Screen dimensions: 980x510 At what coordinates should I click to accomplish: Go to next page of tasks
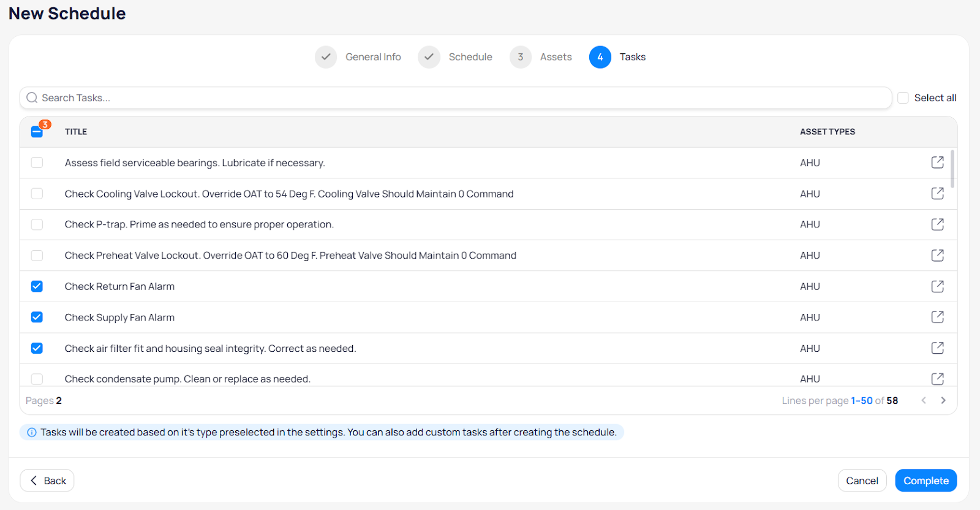point(943,400)
